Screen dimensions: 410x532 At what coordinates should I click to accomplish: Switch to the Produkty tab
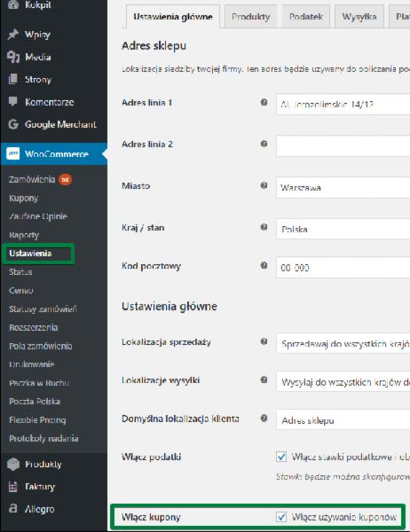click(x=250, y=17)
